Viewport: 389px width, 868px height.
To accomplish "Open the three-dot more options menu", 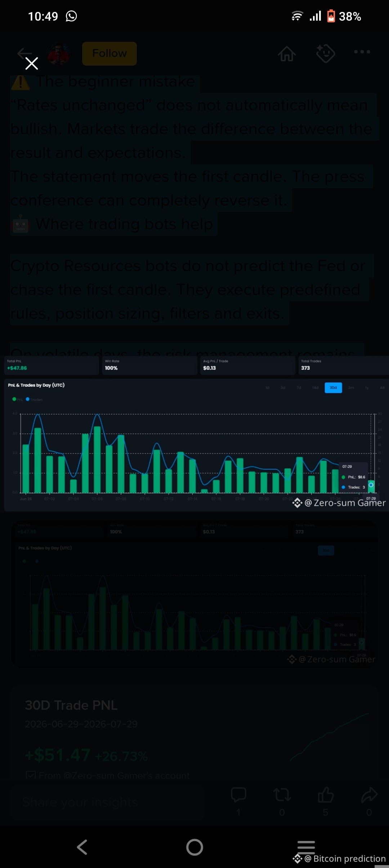I will [x=362, y=52].
